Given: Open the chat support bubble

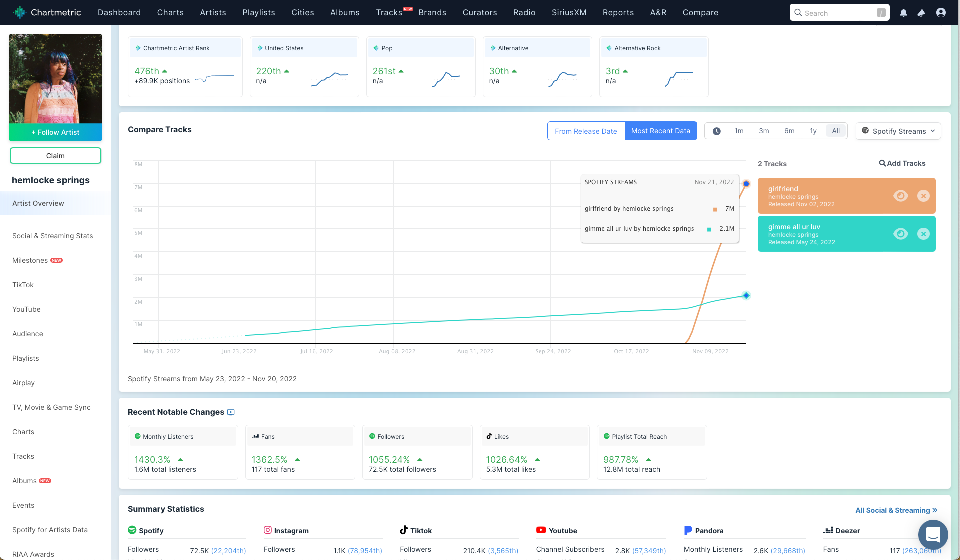Looking at the screenshot, I should [933, 534].
